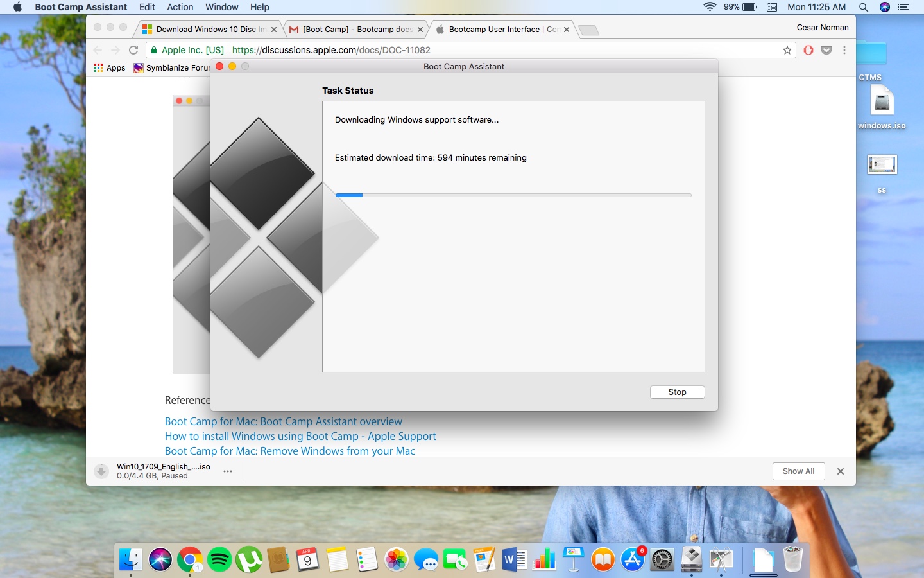Image resolution: width=924 pixels, height=578 pixels.
Task: Open Notes from the Dock
Action: point(338,559)
